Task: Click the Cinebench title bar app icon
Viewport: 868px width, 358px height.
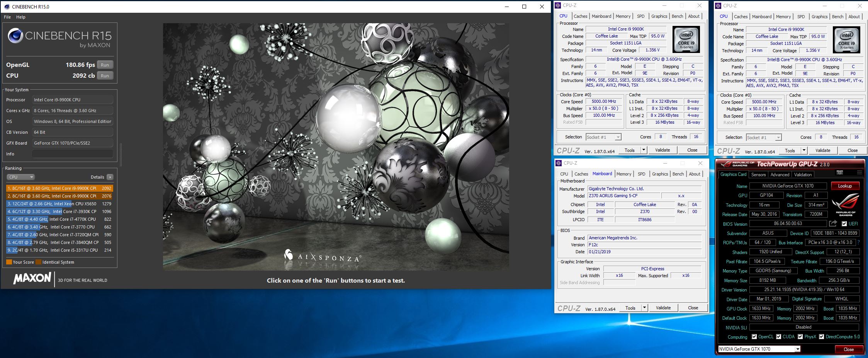Action: 7,7
